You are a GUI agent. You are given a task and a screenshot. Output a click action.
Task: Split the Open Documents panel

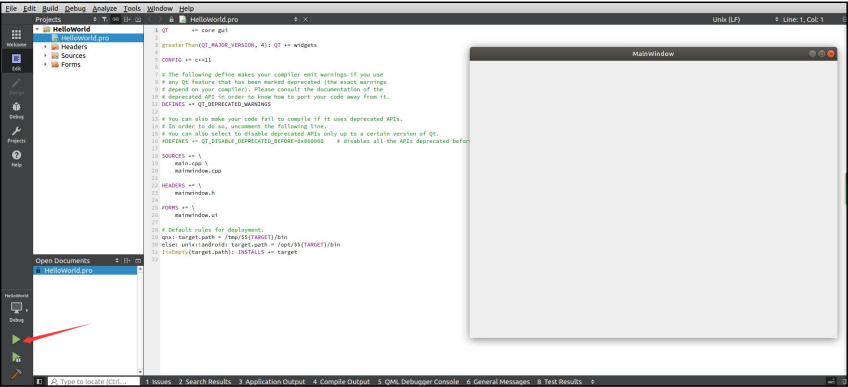tap(127, 261)
